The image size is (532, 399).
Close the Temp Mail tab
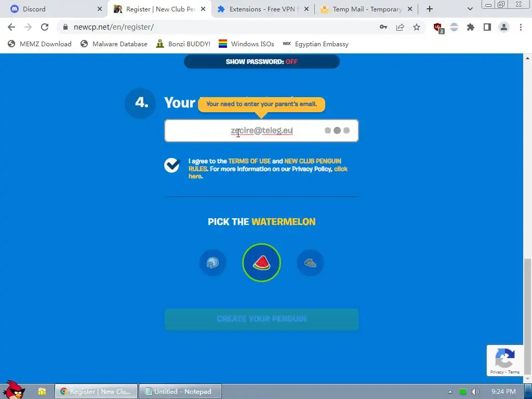pyautogui.click(x=410, y=9)
